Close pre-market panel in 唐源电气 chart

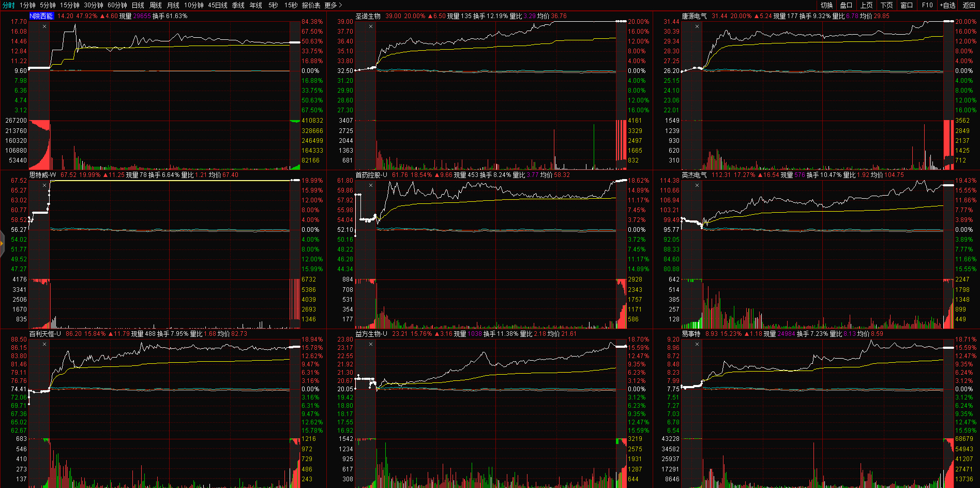pyautogui.click(x=697, y=26)
